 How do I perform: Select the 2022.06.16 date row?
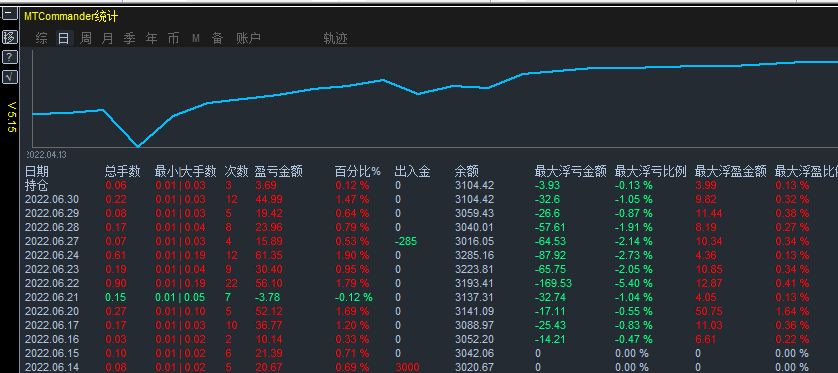tap(431, 339)
